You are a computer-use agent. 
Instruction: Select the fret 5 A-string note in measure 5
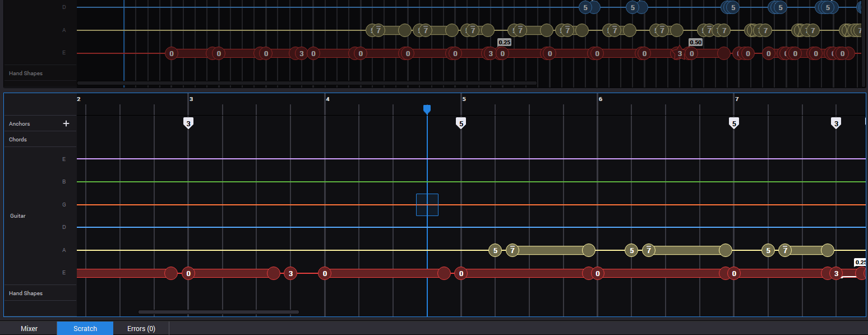pos(495,250)
